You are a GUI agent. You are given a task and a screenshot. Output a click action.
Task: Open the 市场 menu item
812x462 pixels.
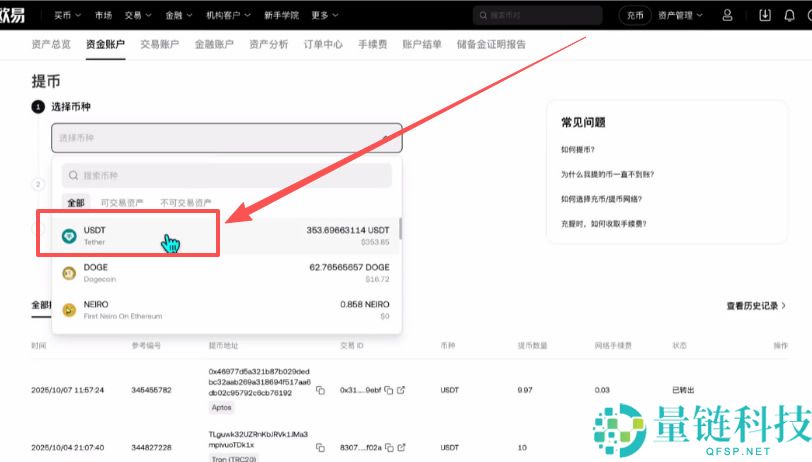(103, 16)
